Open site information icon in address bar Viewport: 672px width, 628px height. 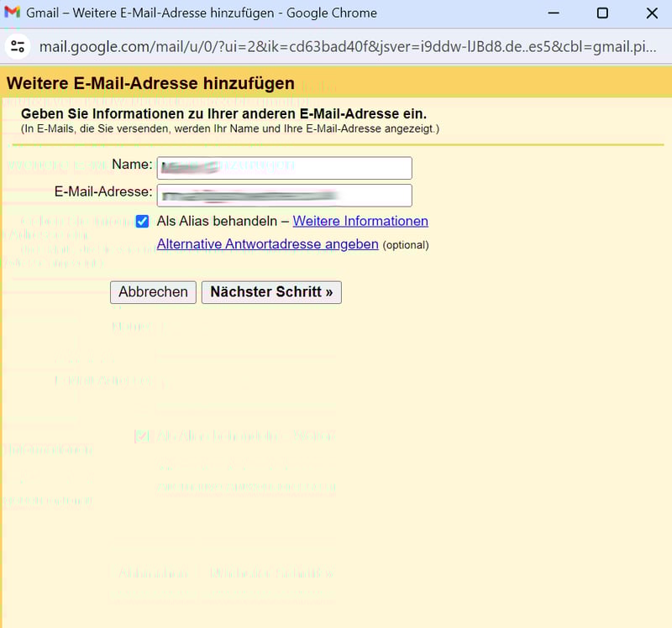[18, 46]
